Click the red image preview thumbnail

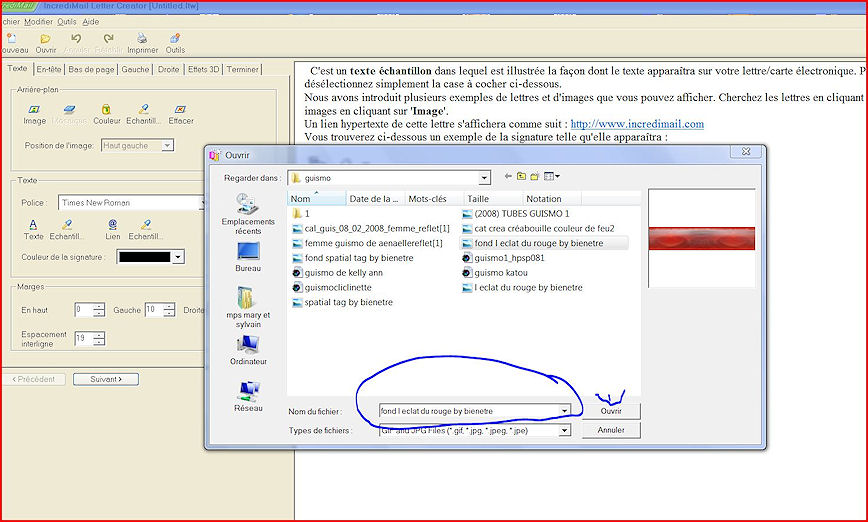click(701, 239)
